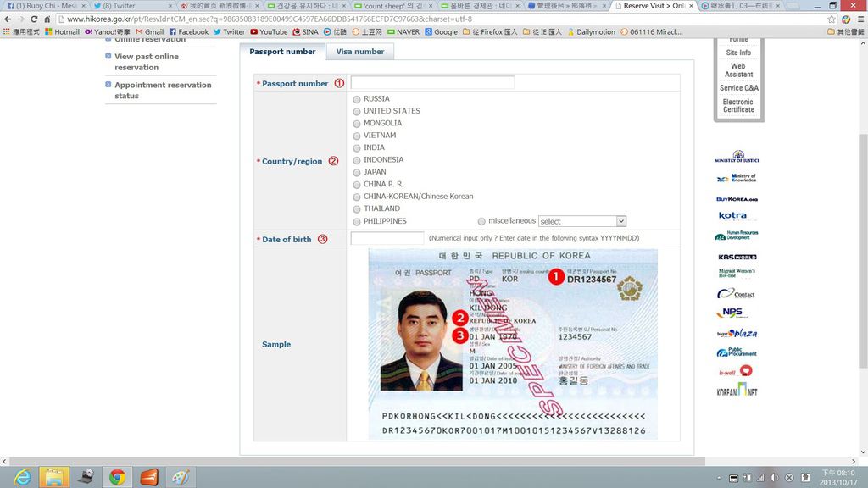Open Facebook bookmark
The height and width of the screenshot is (488, 868).
pos(189,31)
